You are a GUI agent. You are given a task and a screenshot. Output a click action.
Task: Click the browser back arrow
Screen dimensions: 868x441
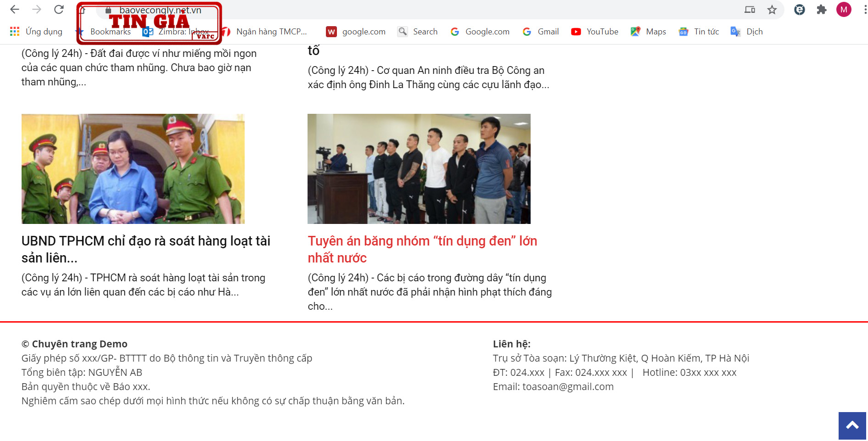coord(15,10)
